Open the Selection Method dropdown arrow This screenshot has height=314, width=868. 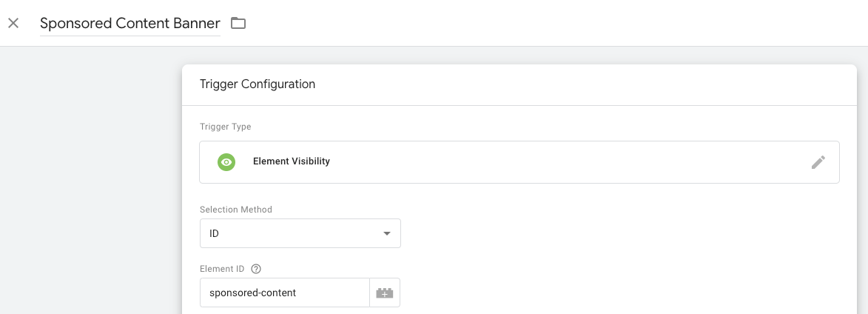pos(386,233)
